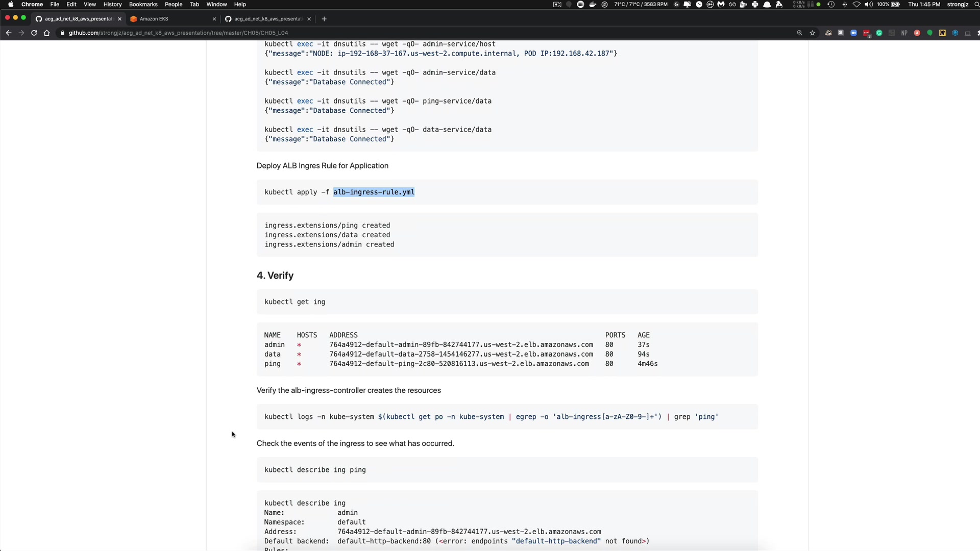Open the People menu
This screenshot has width=980, height=551.
pyautogui.click(x=174, y=4)
